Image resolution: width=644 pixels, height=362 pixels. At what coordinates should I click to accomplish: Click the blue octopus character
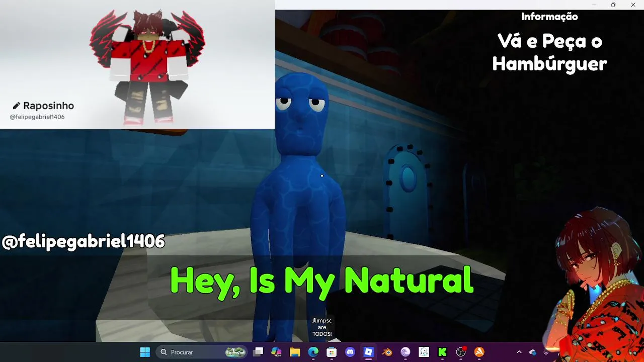[x=300, y=206]
